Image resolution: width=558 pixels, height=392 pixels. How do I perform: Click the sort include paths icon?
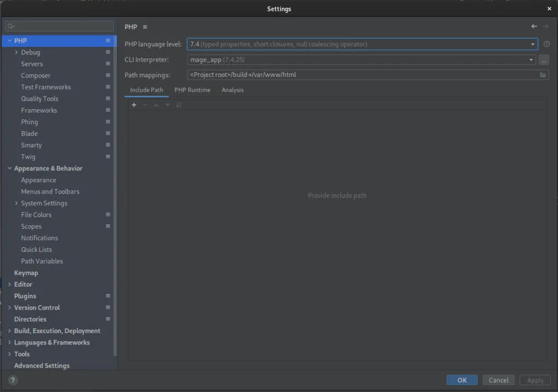point(179,105)
